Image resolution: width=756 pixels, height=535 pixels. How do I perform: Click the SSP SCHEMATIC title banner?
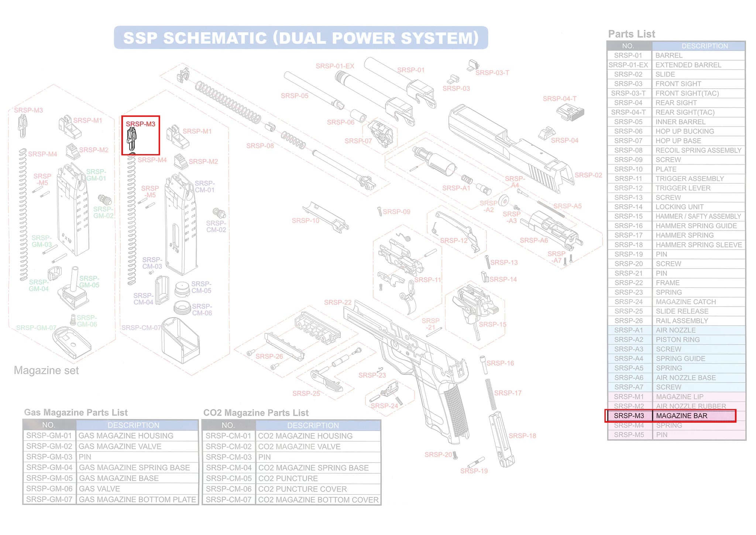[x=301, y=38]
